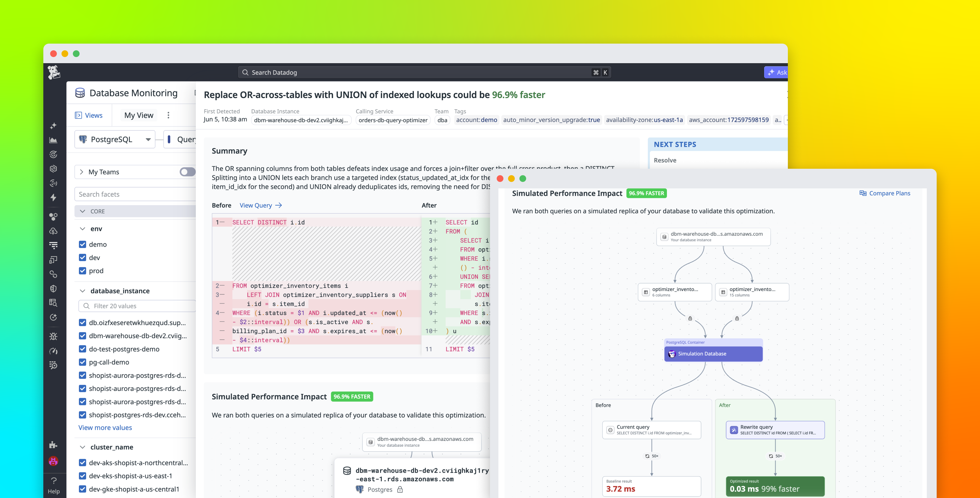The image size is (980, 498).
Task: Uncheck dbm-warehouse-db-dev2 instance checkbox
Action: click(x=83, y=336)
